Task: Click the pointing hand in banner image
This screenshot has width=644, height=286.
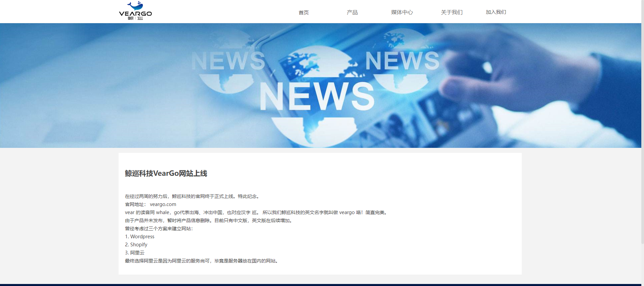Action: pyautogui.click(x=524, y=67)
